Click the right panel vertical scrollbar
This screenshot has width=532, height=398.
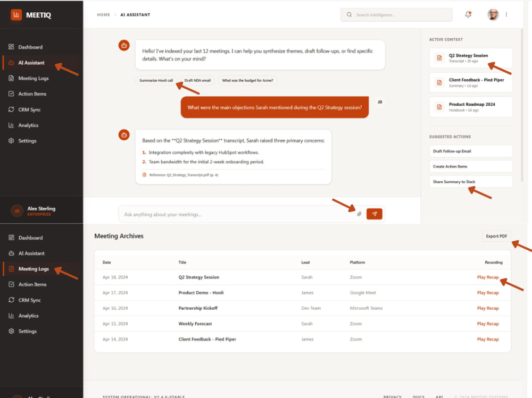coord(522,105)
